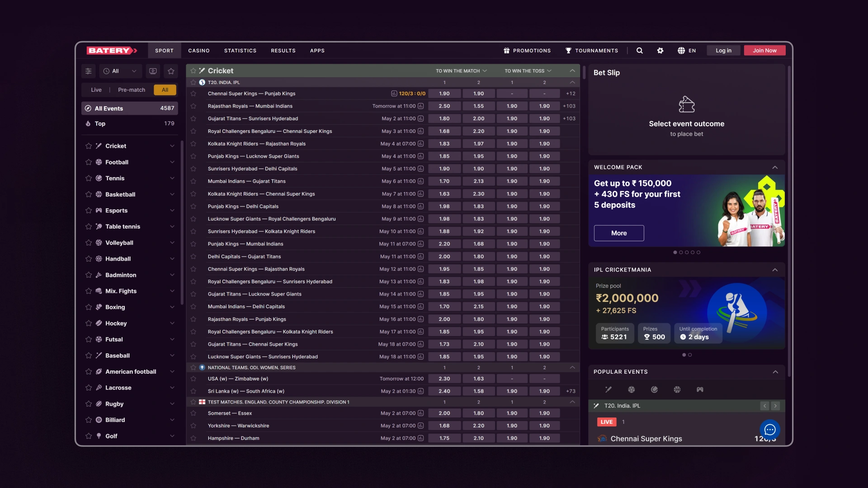Select football icon in Popular Events
Viewport: 868px width, 488px height.
[x=632, y=389]
